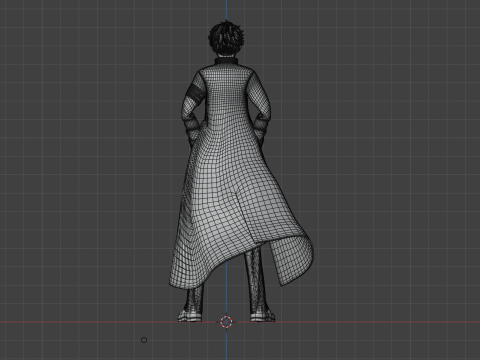Screen dimensions: 480x360
Task: Select the character's right shoe
Action: click(263, 316)
